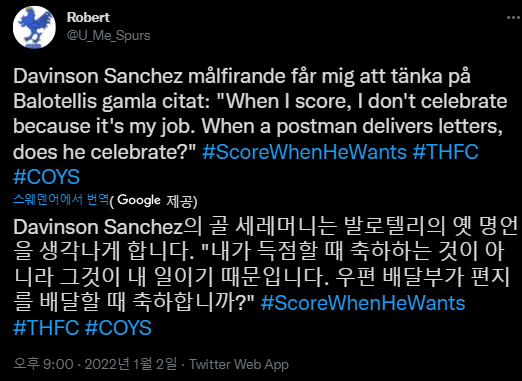Click the Swedish original tweet text
This screenshot has width=522, height=381.
260,126
